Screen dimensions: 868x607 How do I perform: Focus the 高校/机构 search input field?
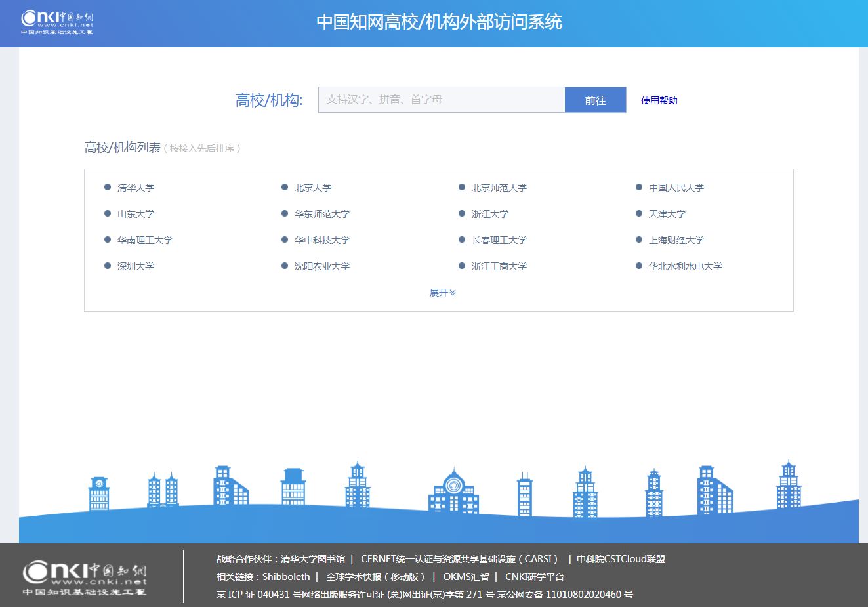tap(442, 100)
